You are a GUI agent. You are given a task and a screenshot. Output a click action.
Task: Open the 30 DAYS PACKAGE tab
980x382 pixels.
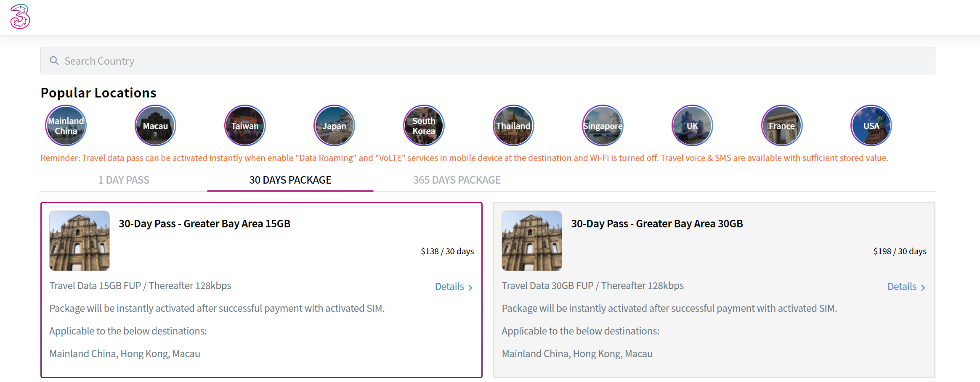point(290,180)
